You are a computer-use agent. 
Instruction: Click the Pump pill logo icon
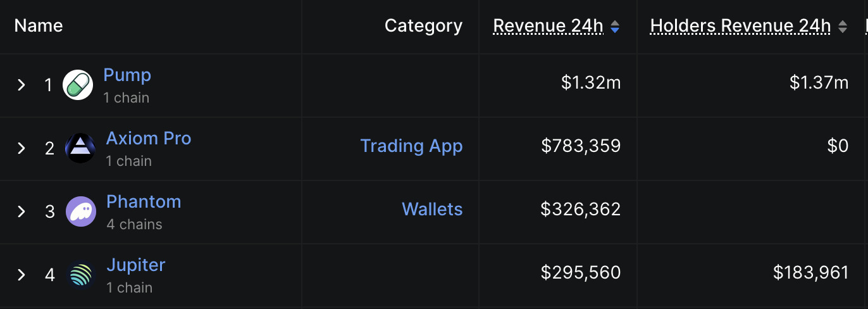(78, 85)
